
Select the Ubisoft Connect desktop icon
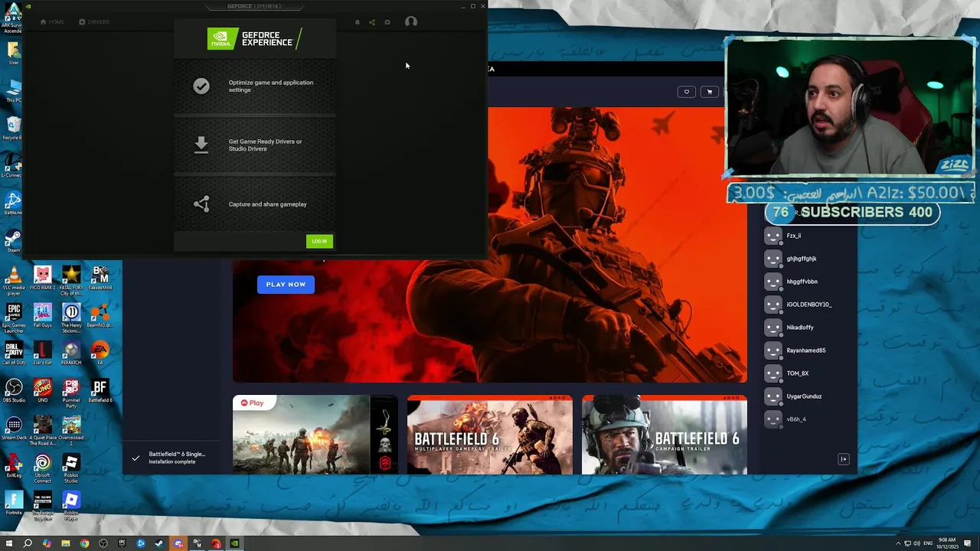42,468
